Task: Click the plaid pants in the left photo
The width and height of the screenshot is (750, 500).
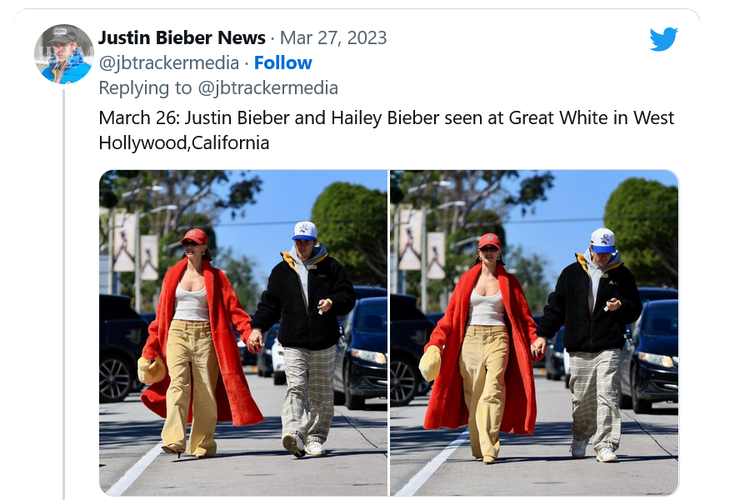Action: click(309, 395)
